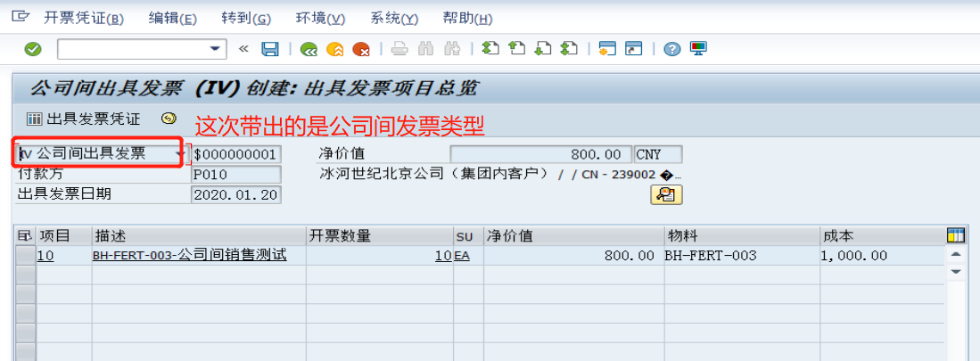
Task: Click the 描述 column header
Action: tap(198, 235)
